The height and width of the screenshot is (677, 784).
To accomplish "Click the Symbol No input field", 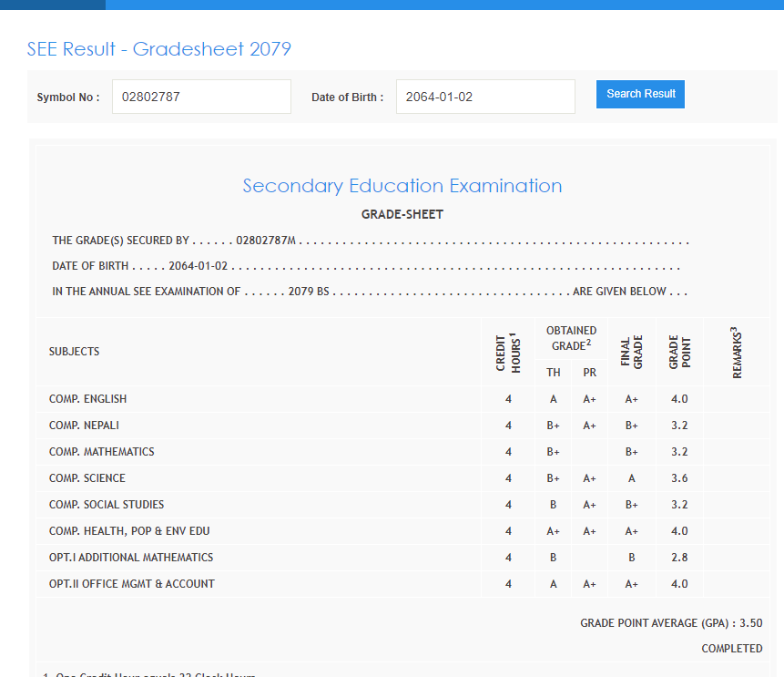I will (201, 97).
